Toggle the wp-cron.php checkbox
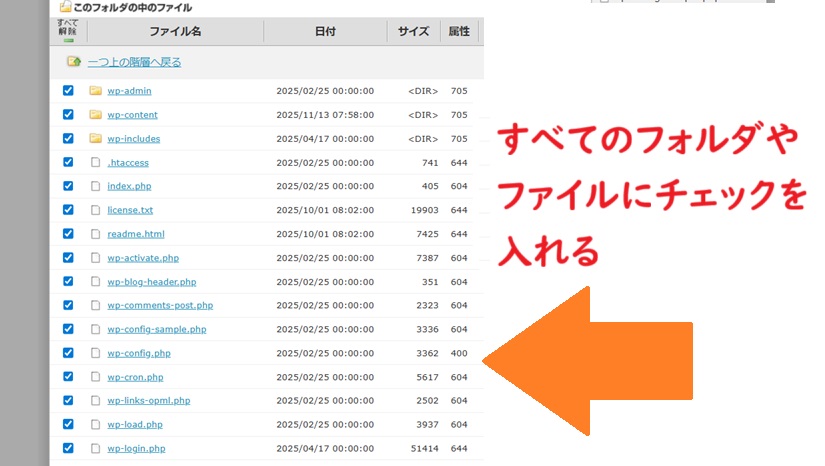The image size is (825, 466). 68,376
